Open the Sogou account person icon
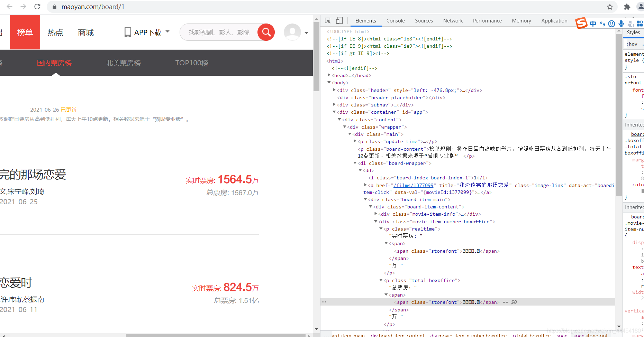The image size is (644, 337). [x=631, y=24]
